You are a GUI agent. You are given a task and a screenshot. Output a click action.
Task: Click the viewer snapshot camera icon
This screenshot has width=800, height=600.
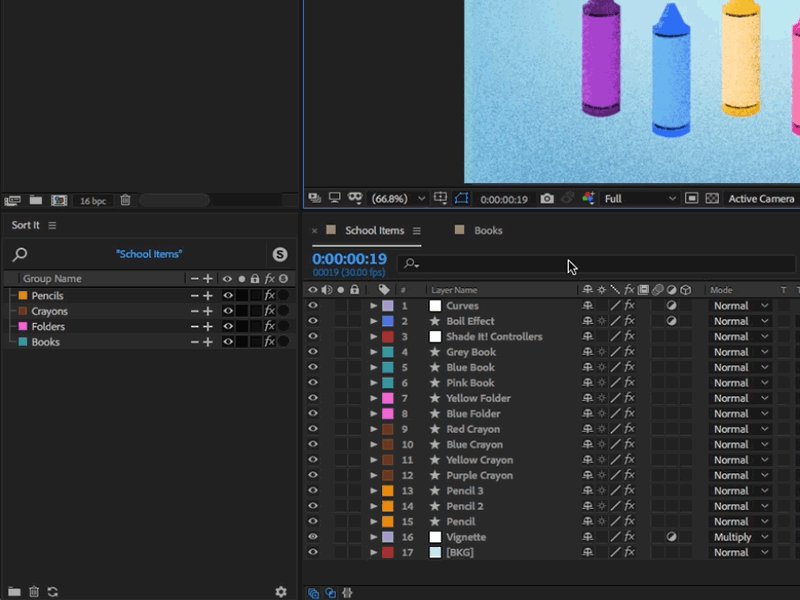[547, 199]
